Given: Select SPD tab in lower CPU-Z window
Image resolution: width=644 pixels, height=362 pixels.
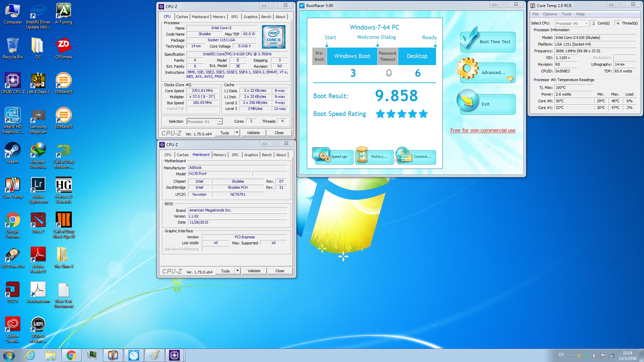Looking at the screenshot, I should point(235,155).
